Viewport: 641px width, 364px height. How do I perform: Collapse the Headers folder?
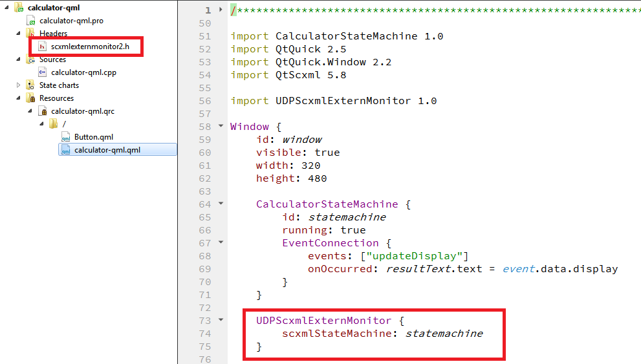tap(18, 33)
